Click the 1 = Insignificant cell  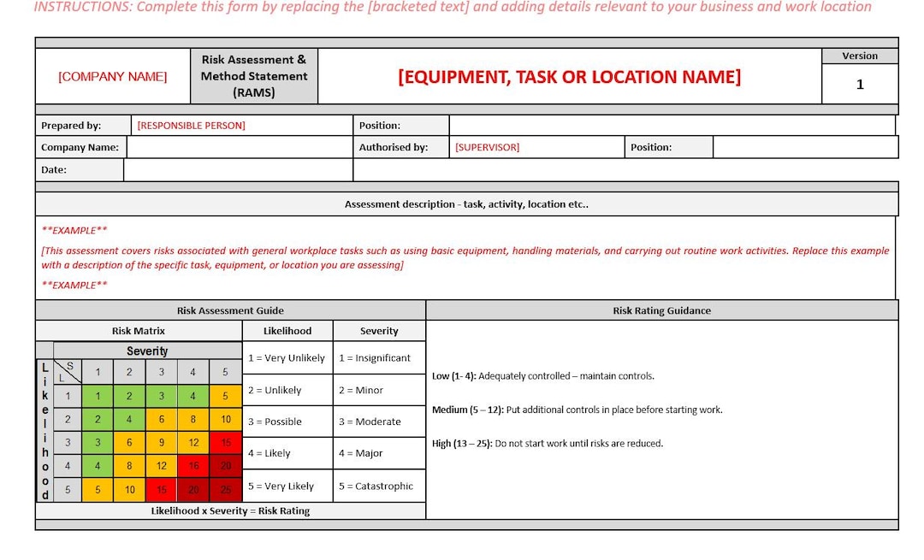(379, 357)
